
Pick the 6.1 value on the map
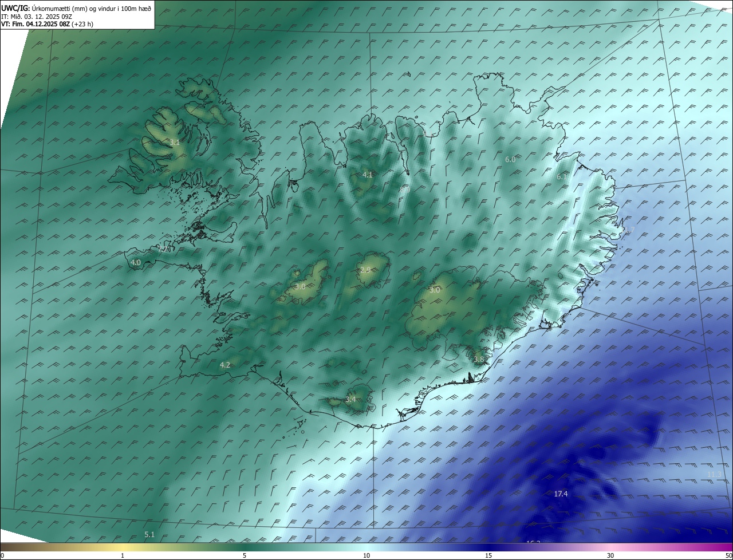pos(562,177)
